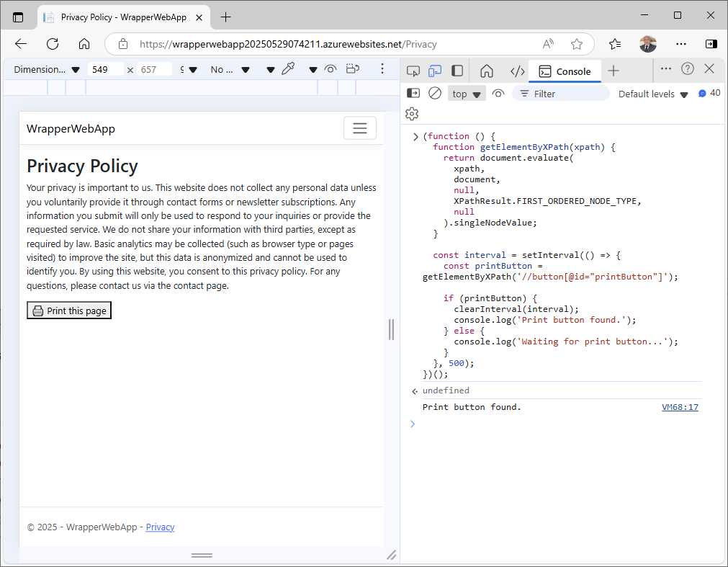Toggle the emulation eyedropper tool
Image resolution: width=728 pixels, height=567 pixels.
[288, 68]
